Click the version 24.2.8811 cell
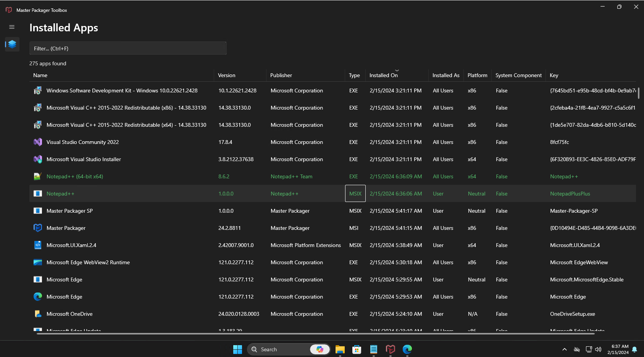 [229, 228]
